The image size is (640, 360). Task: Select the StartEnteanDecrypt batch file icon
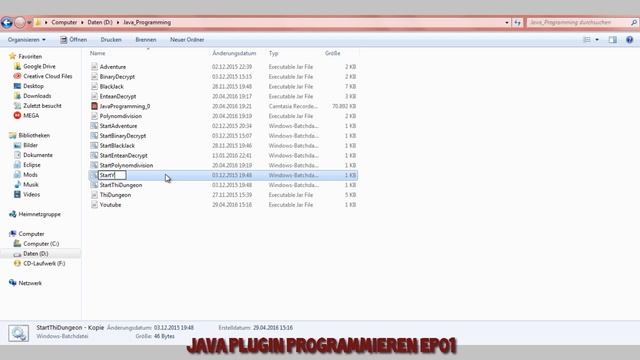point(94,156)
